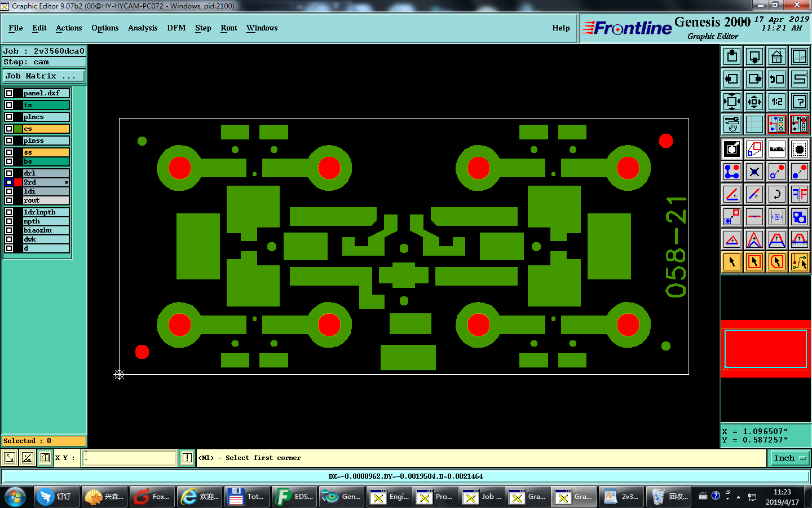Click the 2rd layer red color swatch
This screenshot has width=812, height=508.
pos(19,182)
